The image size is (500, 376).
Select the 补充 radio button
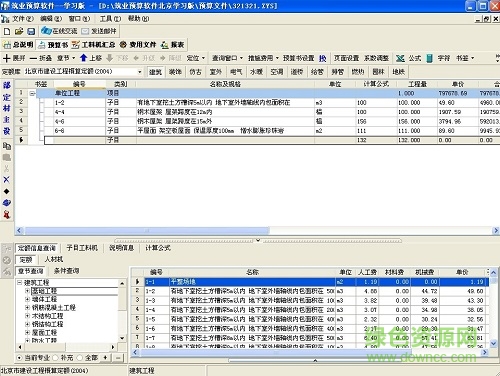(x=56, y=358)
